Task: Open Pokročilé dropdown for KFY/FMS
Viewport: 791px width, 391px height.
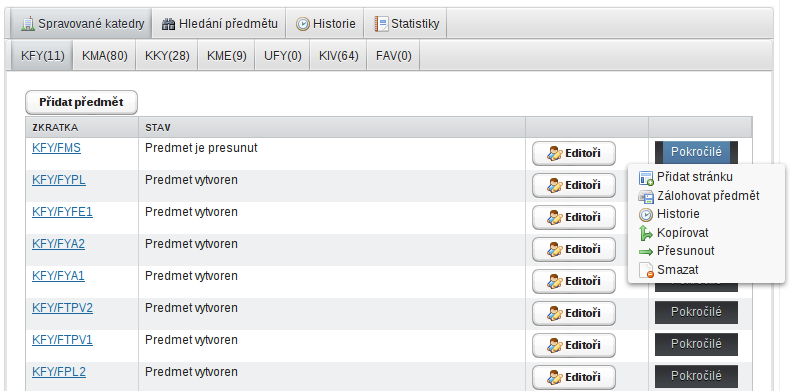Action: point(696,152)
